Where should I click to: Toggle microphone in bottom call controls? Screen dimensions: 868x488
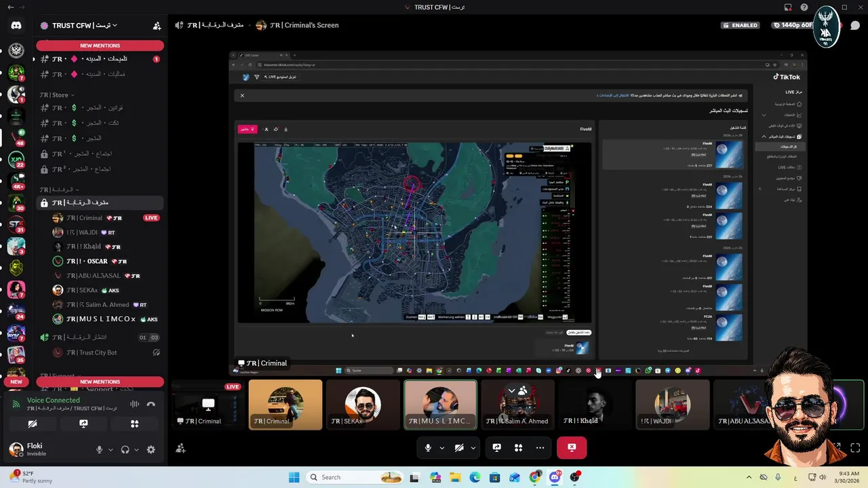click(x=428, y=447)
